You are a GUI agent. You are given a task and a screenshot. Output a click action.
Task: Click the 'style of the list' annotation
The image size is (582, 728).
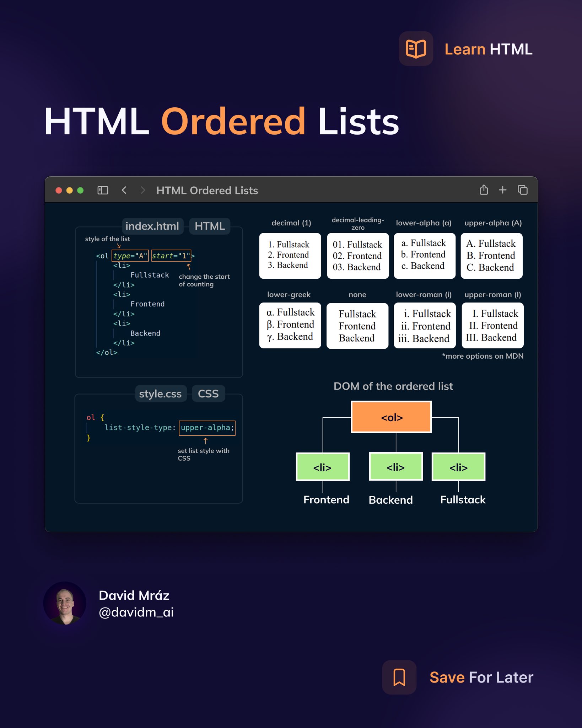coord(107,239)
